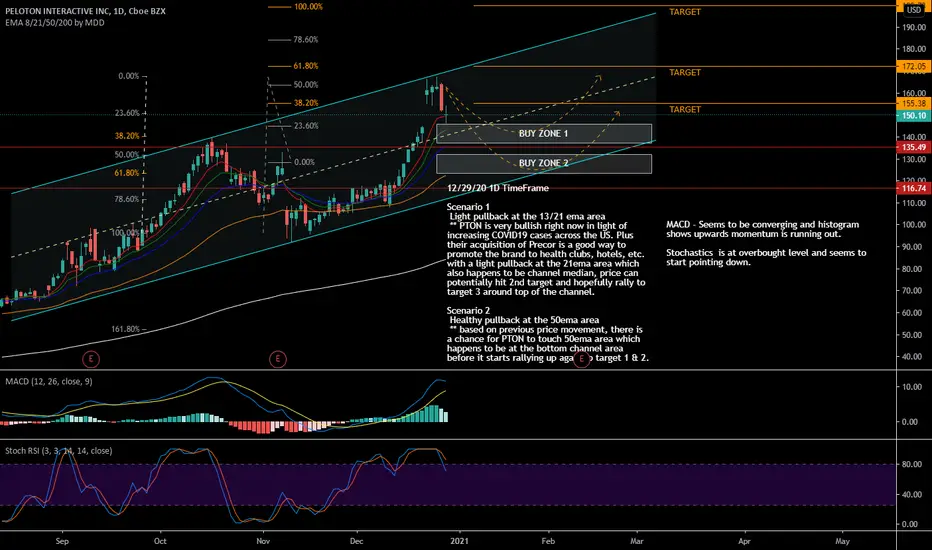The height and width of the screenshot is (550, 932).
Task: Click Sep on the time axis
Action: point(62,541)
